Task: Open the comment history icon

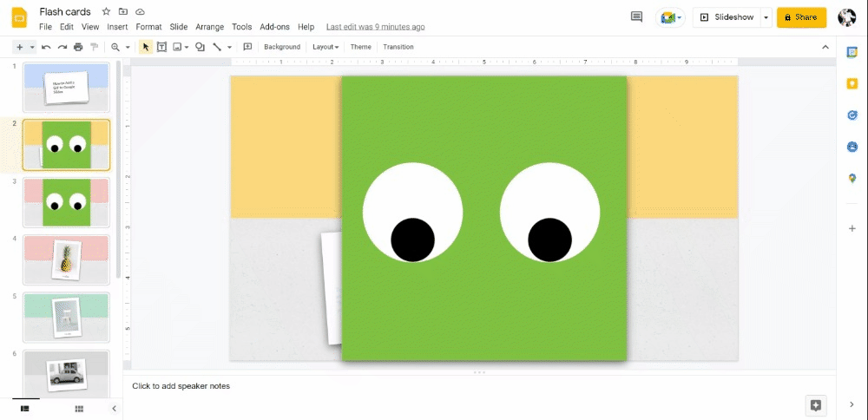Action: 636,17
